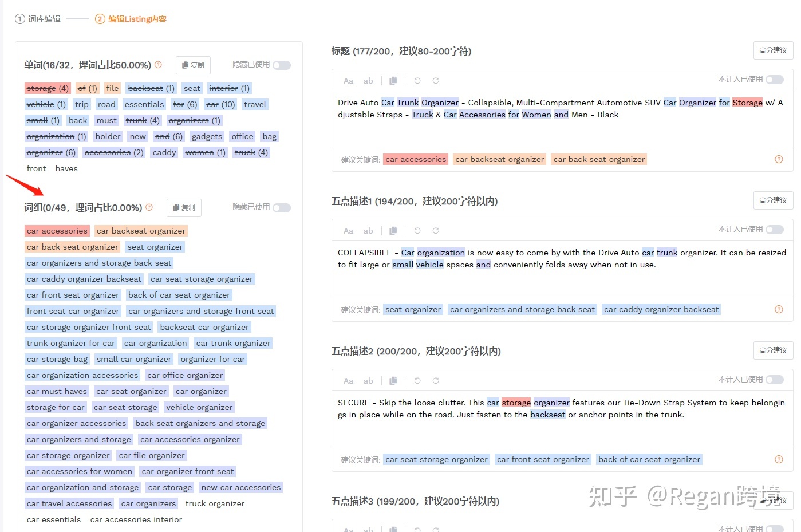Screen dimensions: 801x532
Task: Enable the 隐藏已使用 toggle in the 单词 panel
Action: [x=281, y=65]
